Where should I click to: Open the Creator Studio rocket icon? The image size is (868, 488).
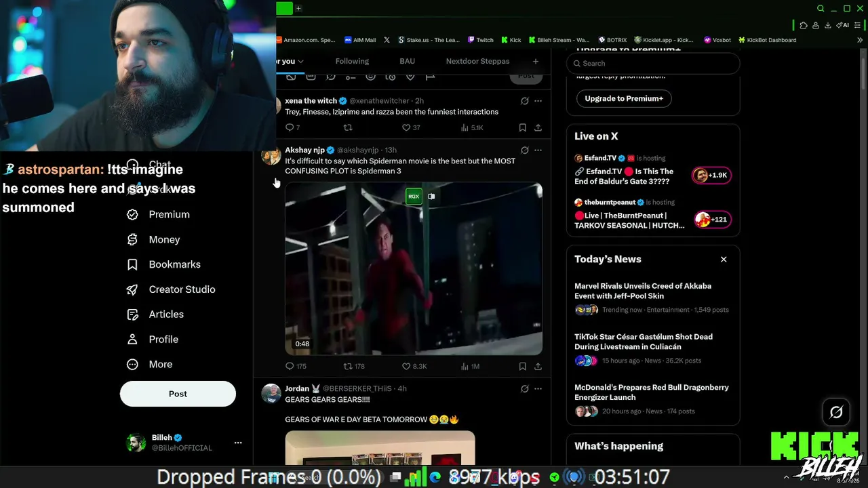coord(133,289)
